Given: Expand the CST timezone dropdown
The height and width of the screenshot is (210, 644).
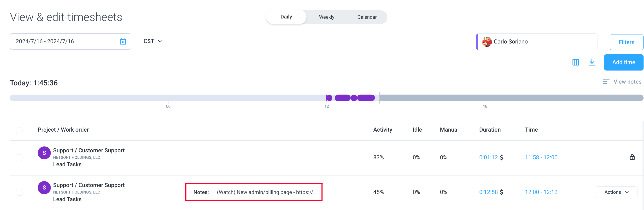Looking at the screenshot, I should click(153, 41).
